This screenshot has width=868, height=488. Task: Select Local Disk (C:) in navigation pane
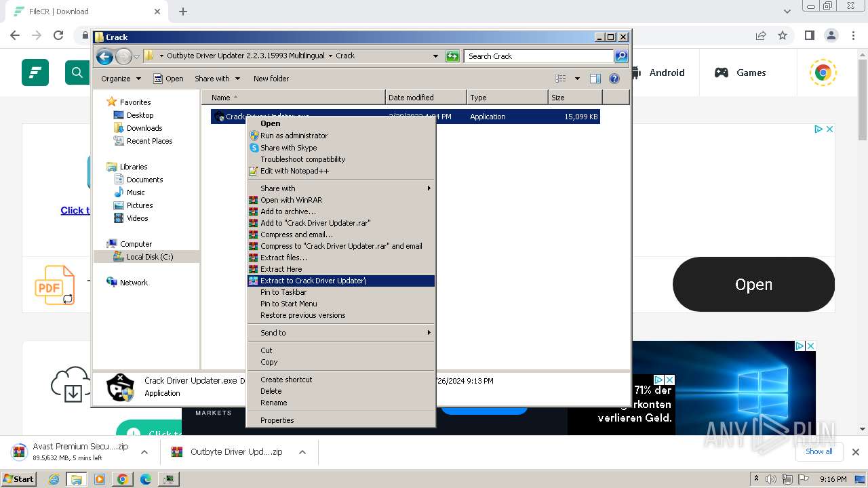point(149,257)
